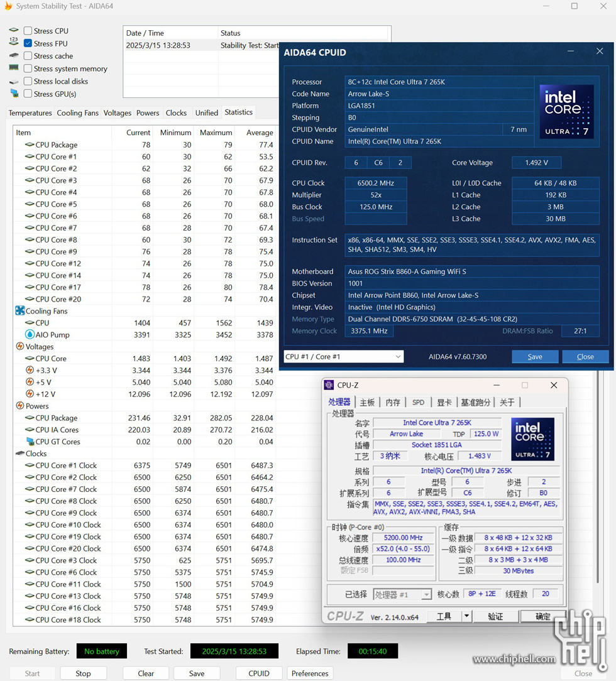Select the Statistics tab
This screenshot has height=681, width=616.
(x=238, y=112)
